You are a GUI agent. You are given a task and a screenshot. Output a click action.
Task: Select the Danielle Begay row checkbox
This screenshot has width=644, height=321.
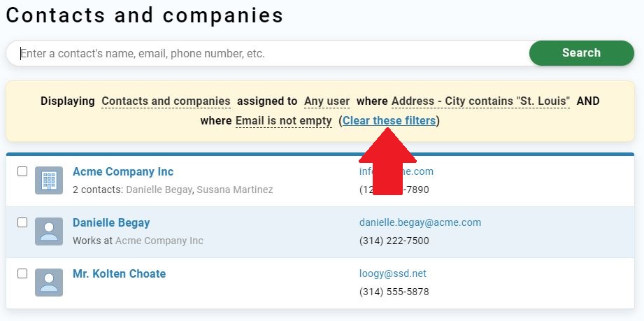pos(22,222)
